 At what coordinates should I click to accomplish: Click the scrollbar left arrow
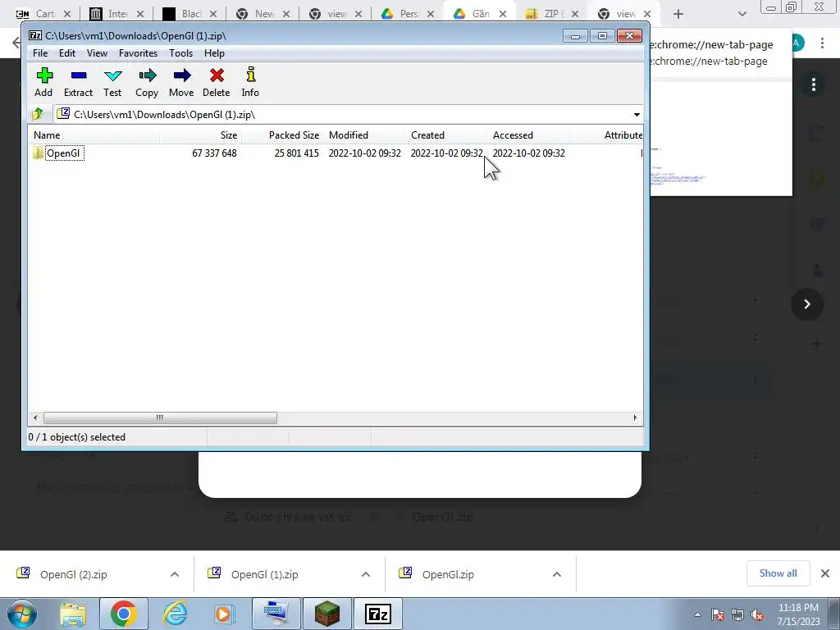[x=35, y=418]
